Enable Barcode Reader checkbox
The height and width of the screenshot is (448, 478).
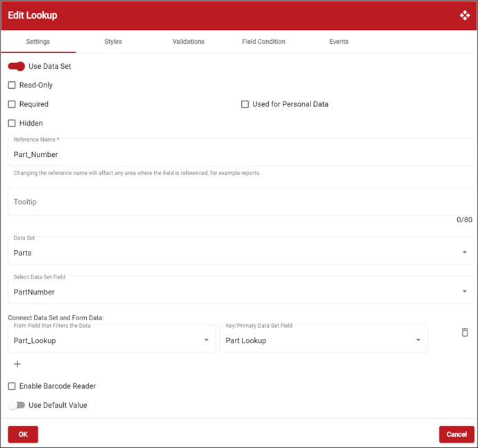coord(12,386)
